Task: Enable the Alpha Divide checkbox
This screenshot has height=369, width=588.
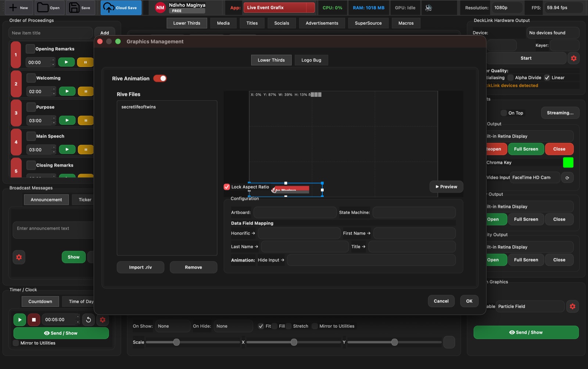Action: pyautogui.click(x=510, y=78)
